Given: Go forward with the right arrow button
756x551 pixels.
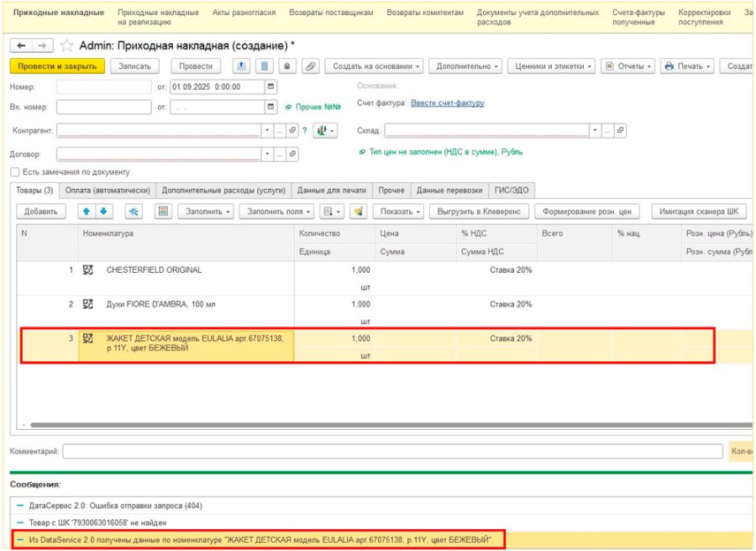Looking at the screenshot, I should tap(43, 46).
